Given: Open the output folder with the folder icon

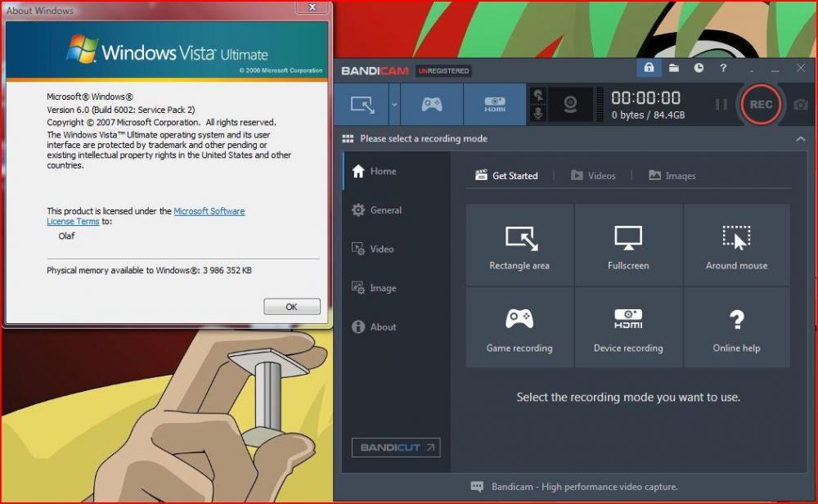Looking at the screenshot, I should [x=673, y=68].
